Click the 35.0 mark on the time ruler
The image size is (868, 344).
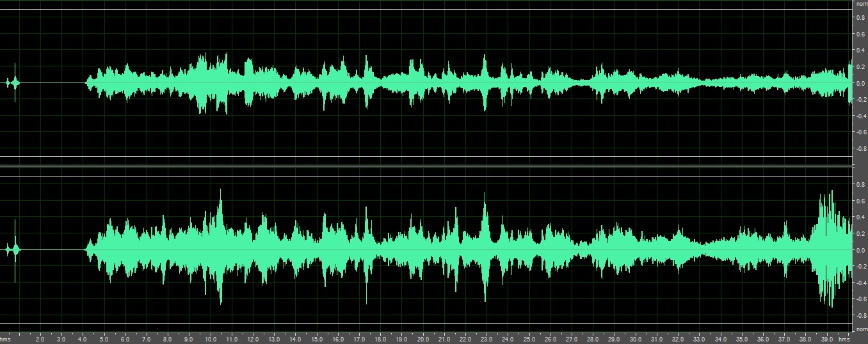(742, 340)
